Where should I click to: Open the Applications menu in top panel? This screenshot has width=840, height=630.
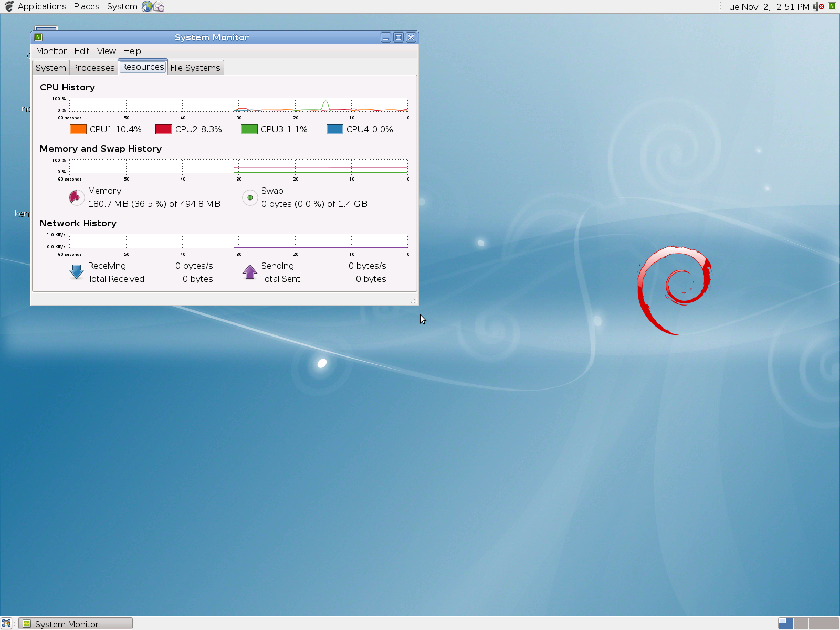[x=41, y=6]
